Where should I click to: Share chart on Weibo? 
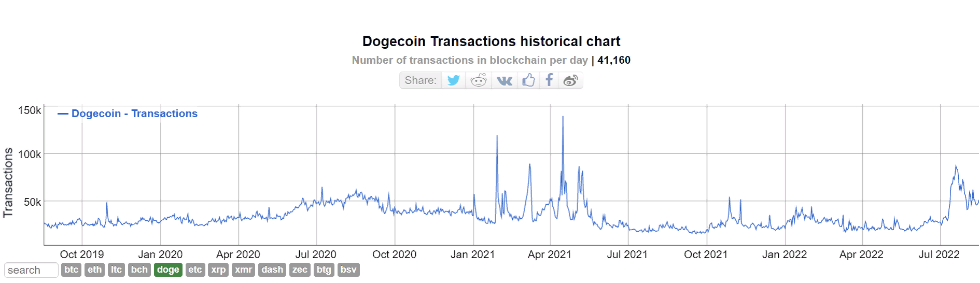pos(570,80)
